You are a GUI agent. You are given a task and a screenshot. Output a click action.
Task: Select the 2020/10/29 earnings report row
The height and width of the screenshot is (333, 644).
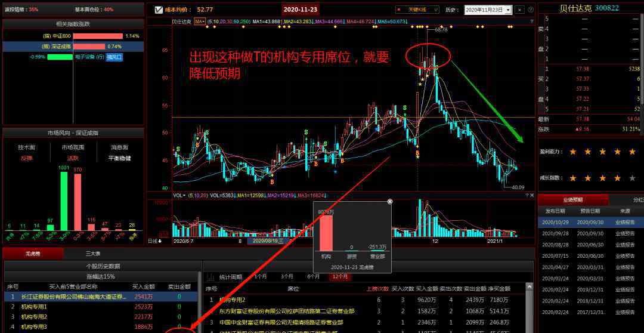click(590, 222)
